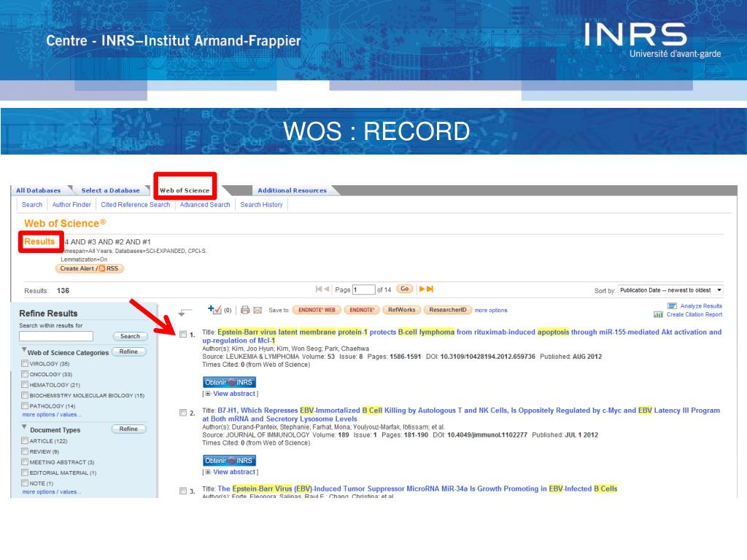Click Analyze Results link text
This screenshot has width=747, height=560.
pyautogui.click(x=701, y=306)
